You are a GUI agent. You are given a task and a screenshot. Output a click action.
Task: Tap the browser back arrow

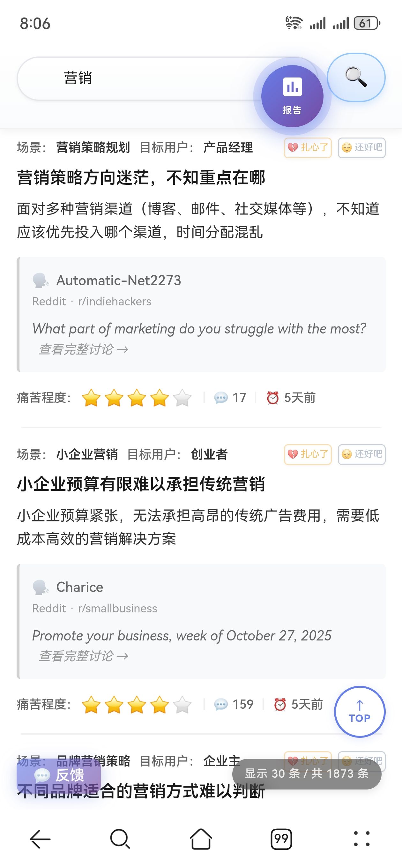(40, 839)
